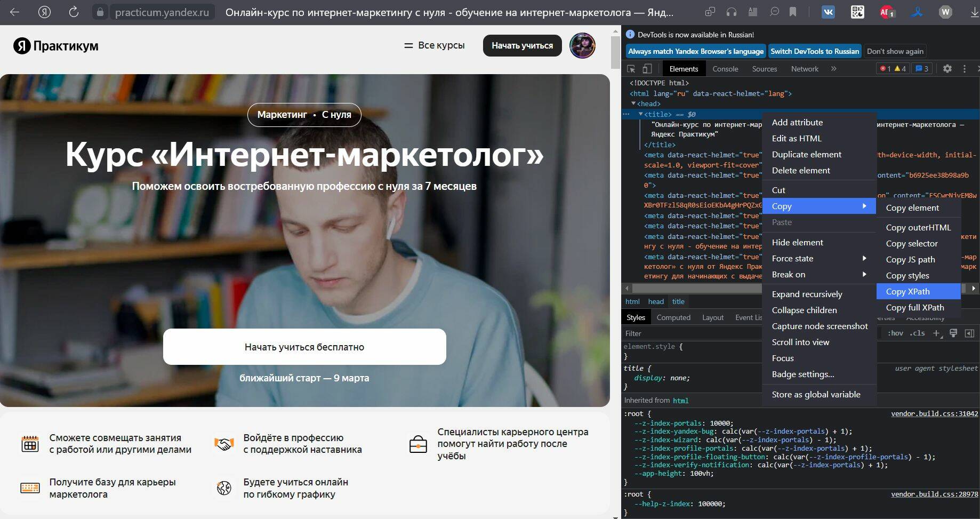This screenshot has width=980, height=519.
Task: Switch to the Elements tab
Action: tap(684, 69)
